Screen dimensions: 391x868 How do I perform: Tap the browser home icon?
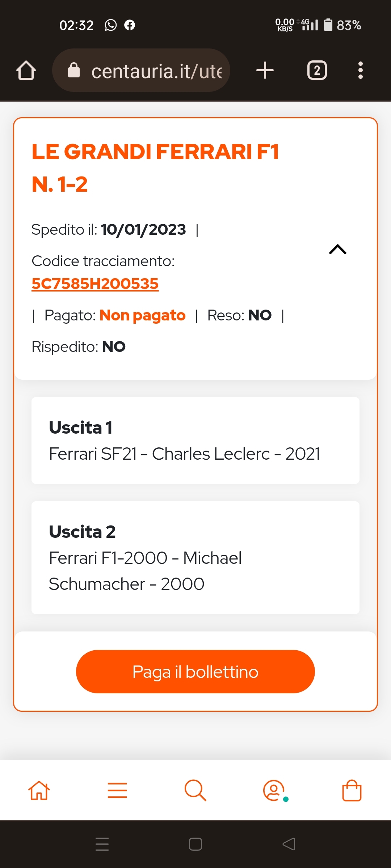(26, 70)
